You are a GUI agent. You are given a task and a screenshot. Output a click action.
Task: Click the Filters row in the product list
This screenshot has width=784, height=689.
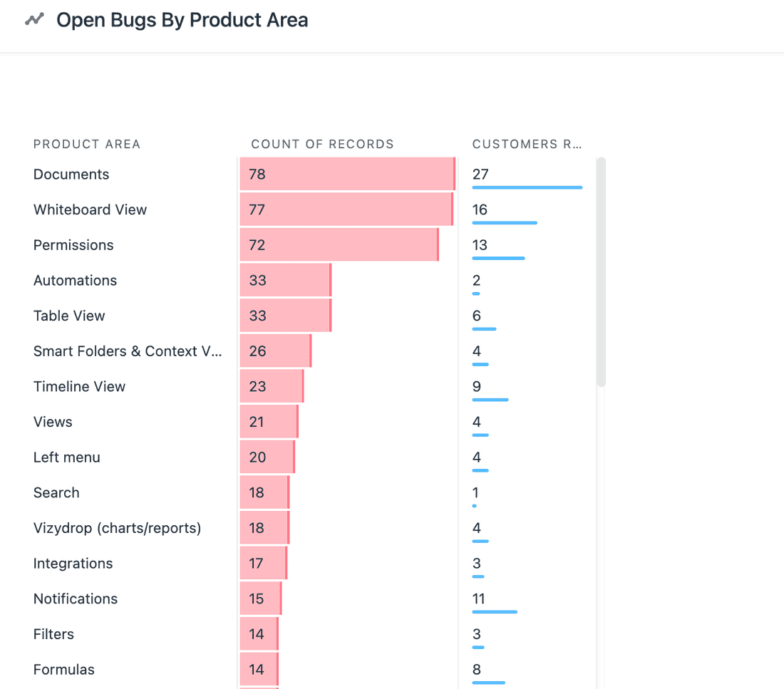[x=53, y=634]
